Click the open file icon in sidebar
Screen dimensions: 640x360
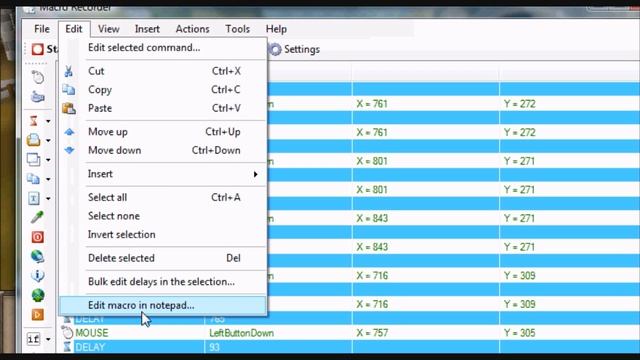(34, 140)
